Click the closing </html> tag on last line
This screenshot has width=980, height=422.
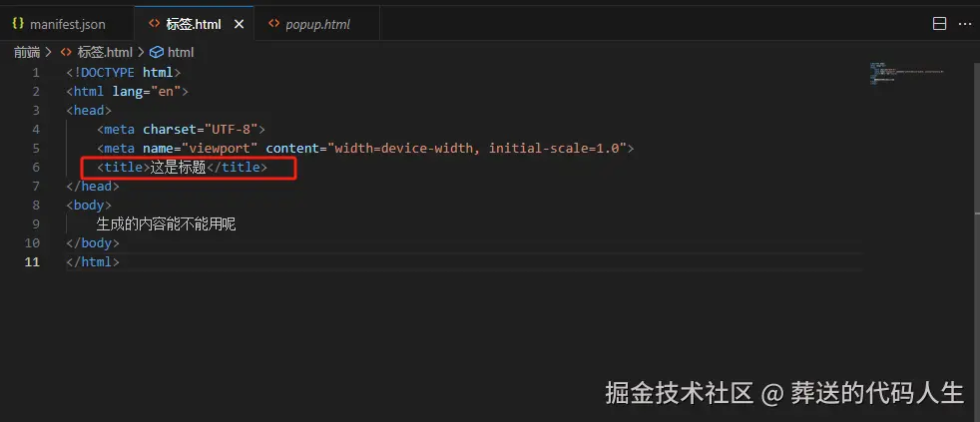[x=93, y=262]
